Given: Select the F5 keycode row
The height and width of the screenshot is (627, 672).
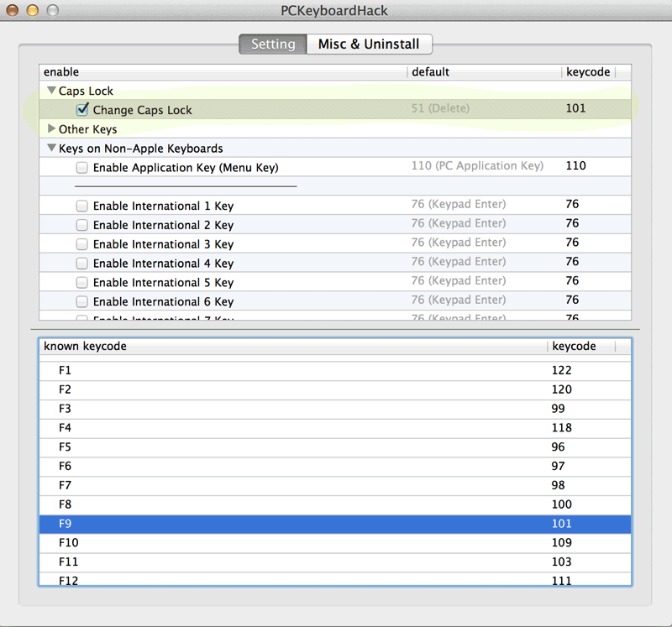Looking at the screenshot, I should tap(335, 447).
